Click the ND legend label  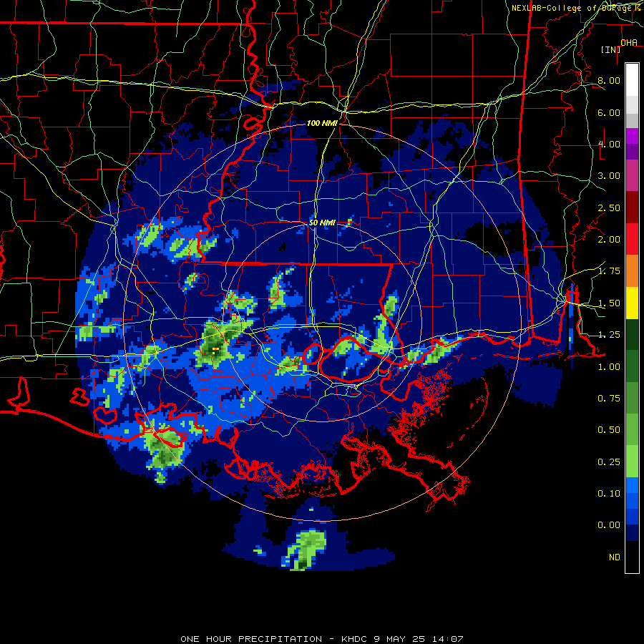coord(615,557)
